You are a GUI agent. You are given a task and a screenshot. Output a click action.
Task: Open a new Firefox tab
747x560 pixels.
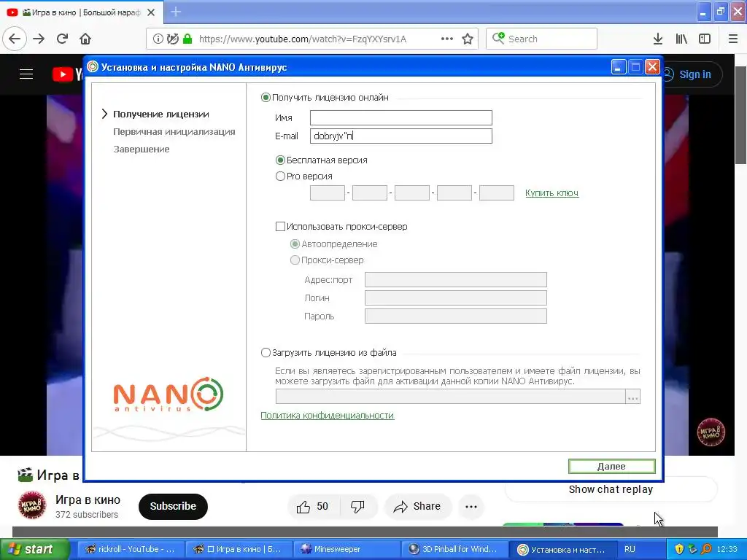(176, 12)
